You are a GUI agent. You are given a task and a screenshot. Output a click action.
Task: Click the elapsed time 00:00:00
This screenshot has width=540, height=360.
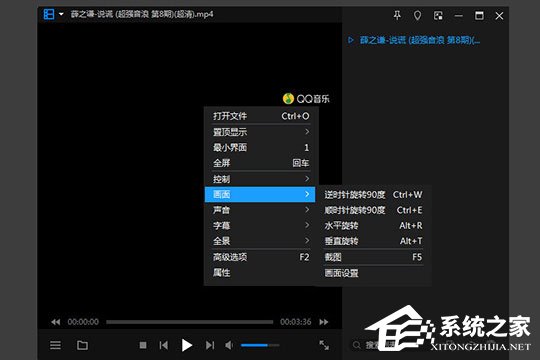click(x=83, y=322)
